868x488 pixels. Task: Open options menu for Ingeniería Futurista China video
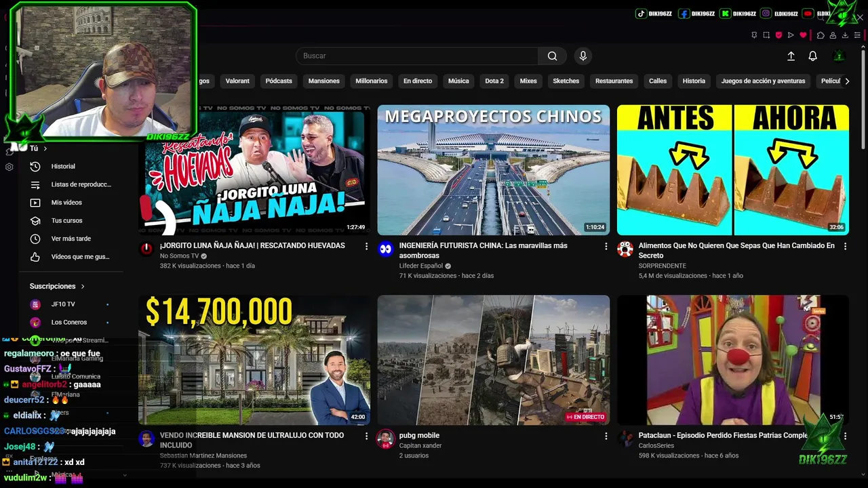coord(606,246)
